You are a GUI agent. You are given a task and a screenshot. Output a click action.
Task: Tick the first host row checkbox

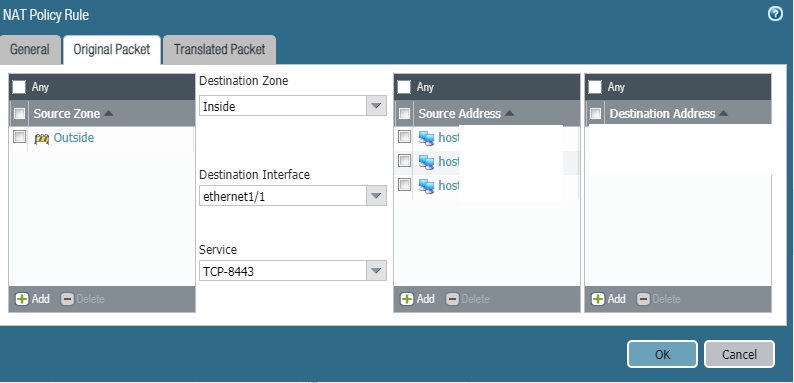tap(404, 137)
